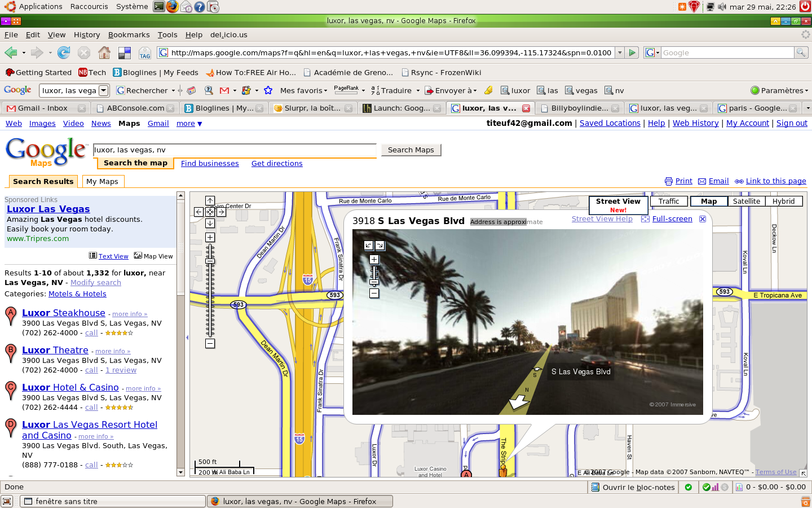Switch to Gmail - Inbox tab
The width and height of the screenshot is (812, 508).
pyautogui.click(x=46, y=108)
